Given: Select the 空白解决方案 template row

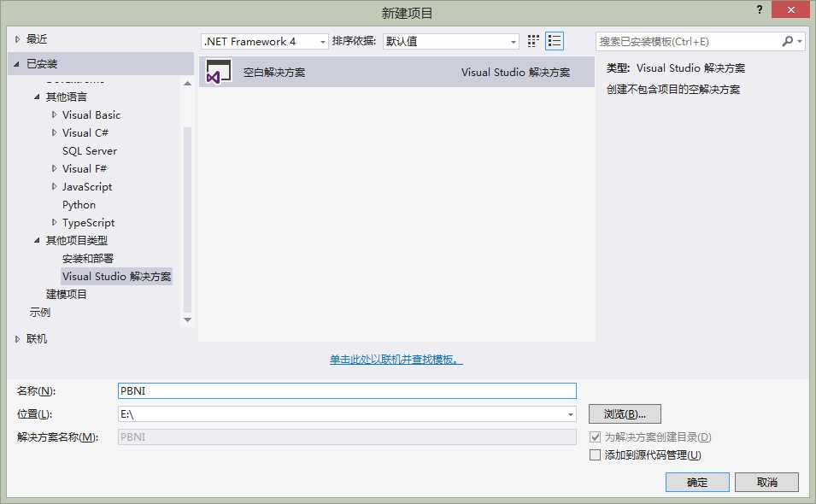Looking at the screenshot, I should coord(396,72).
